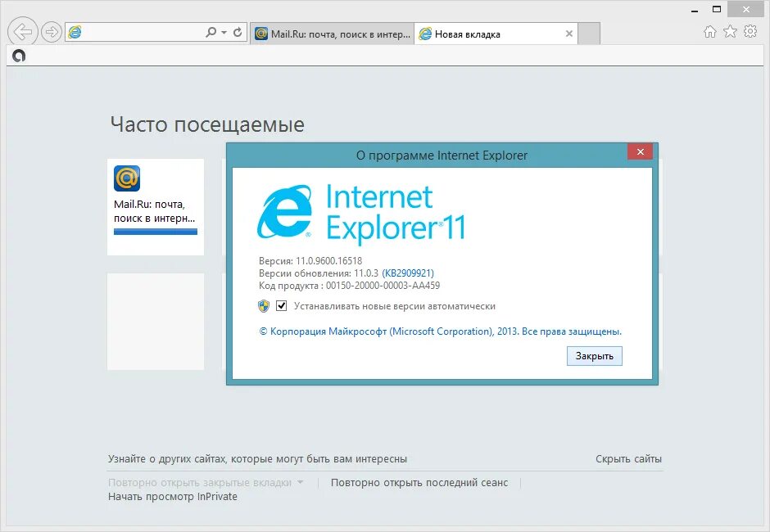This screenshot has width=770, height=532.
Task: Click the Mail.Ru @ icon on tile
Action: 127,178
